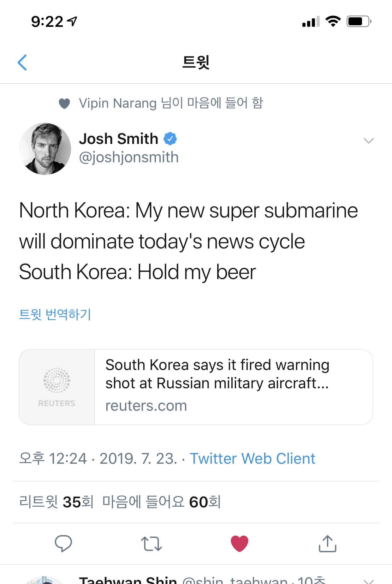The image size is (392, 584).
Task: Unlike the tweet via red heart
Action: [x=240, y=543]
